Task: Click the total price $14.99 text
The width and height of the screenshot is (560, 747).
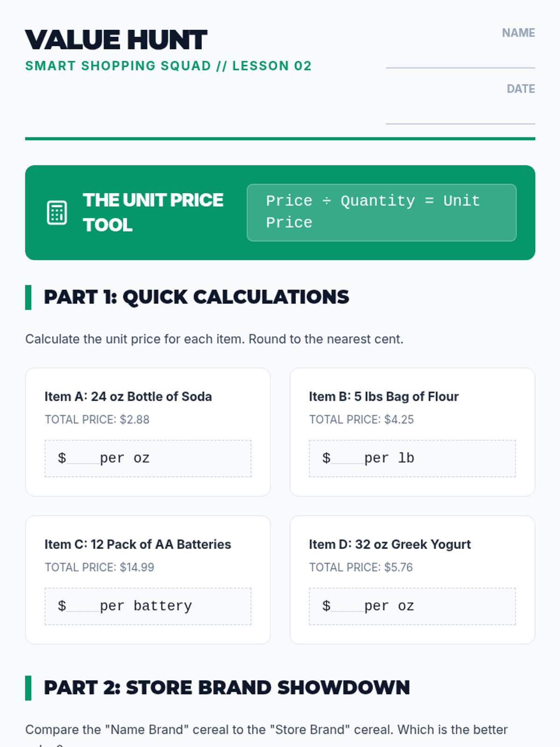Action: [x=99, y=567]
